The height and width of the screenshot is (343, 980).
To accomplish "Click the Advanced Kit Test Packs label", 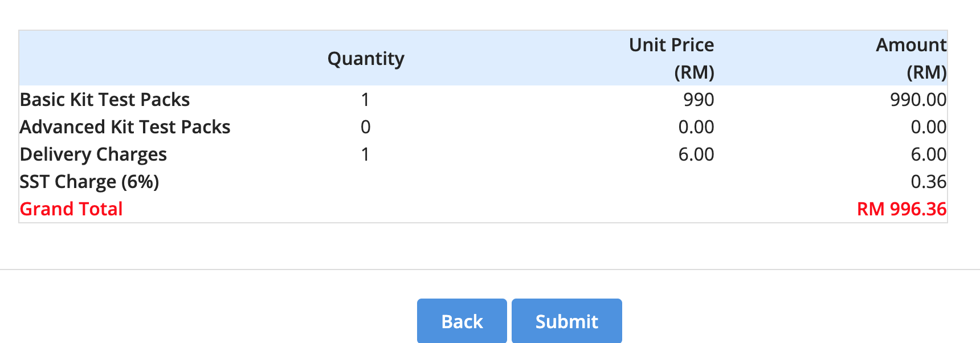I will click(125, 127).
